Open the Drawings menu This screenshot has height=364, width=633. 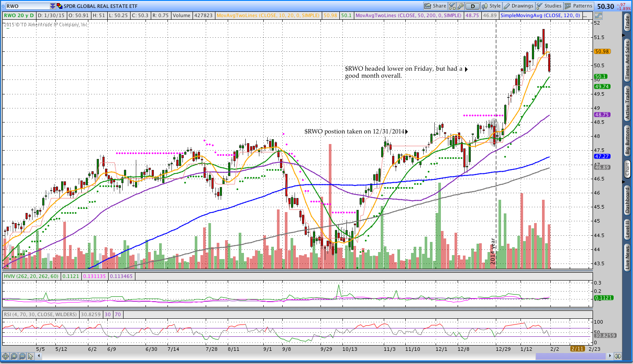click(519, 6)
